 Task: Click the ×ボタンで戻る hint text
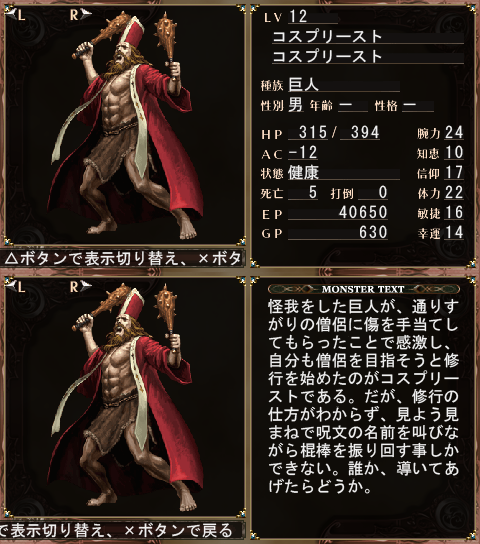pyautogui.click(x=178, y=531)
